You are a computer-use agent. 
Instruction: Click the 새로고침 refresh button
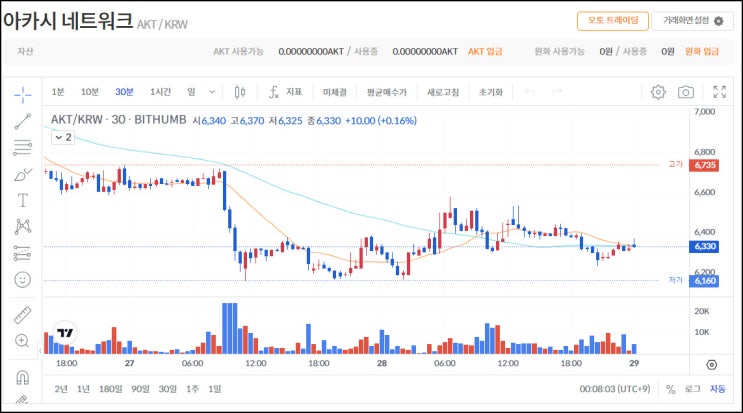tap(443, 92)
